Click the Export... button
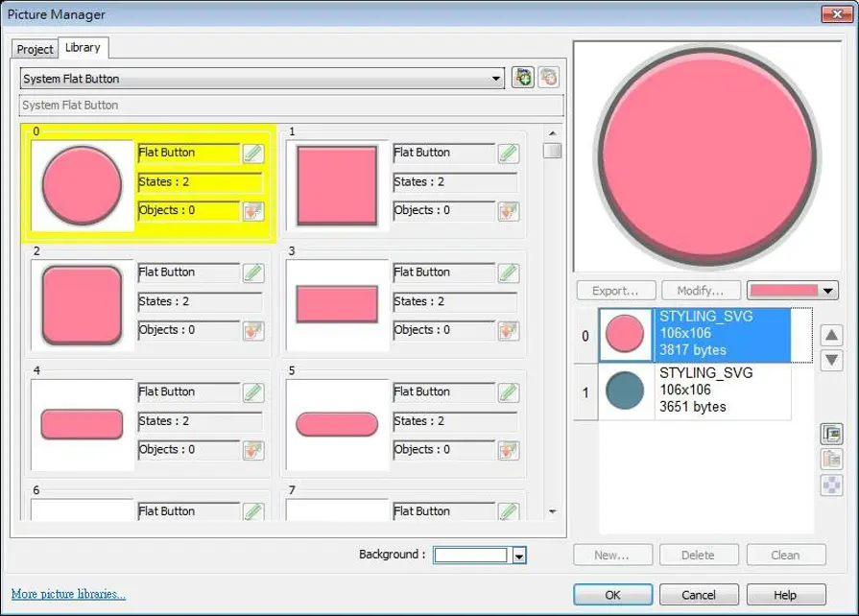The image size is (859, 616). point(616,291)
